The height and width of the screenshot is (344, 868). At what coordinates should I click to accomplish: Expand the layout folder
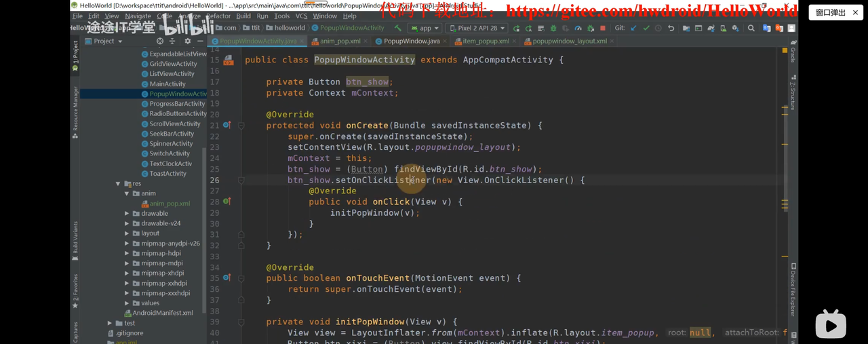(127, 233)
